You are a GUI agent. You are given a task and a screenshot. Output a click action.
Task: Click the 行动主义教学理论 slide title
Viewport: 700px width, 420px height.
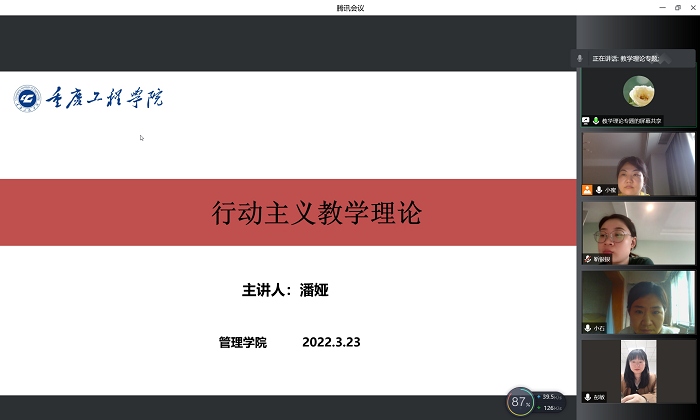tap(317, 212)
